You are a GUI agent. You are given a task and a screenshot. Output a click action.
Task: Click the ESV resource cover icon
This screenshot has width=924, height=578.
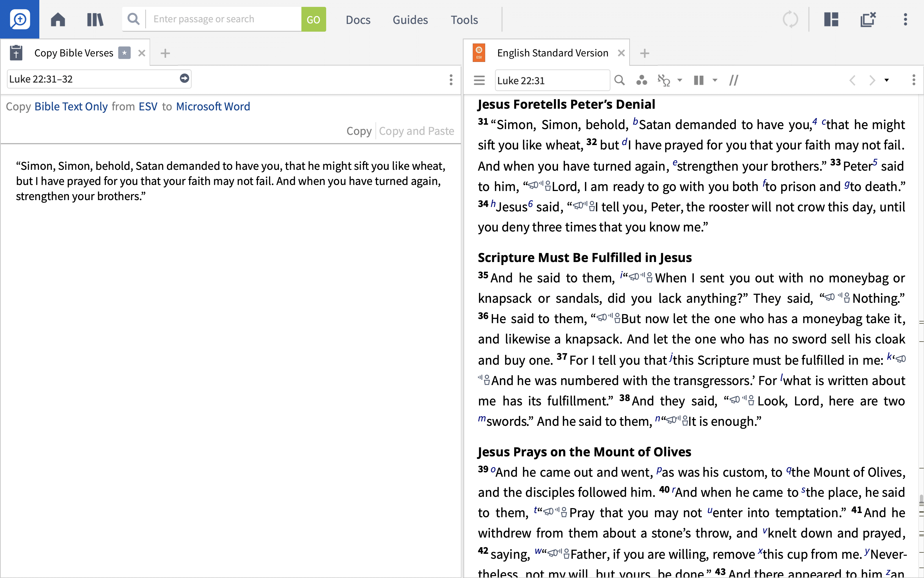pyautogui.click(x=479, y=53)
